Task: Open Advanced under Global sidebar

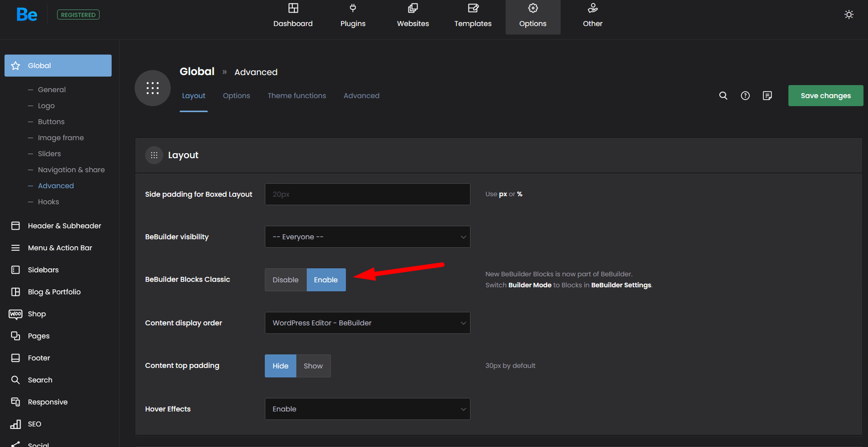Action: [x=56, y=186]
